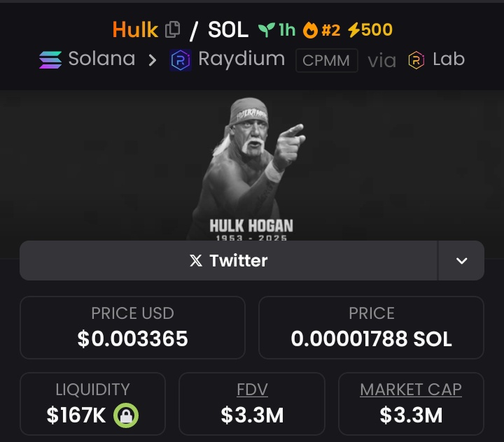Viewport: 504px width, 442px height.
Task: Click the PRICE USD value box
Action: pos(132,327)
